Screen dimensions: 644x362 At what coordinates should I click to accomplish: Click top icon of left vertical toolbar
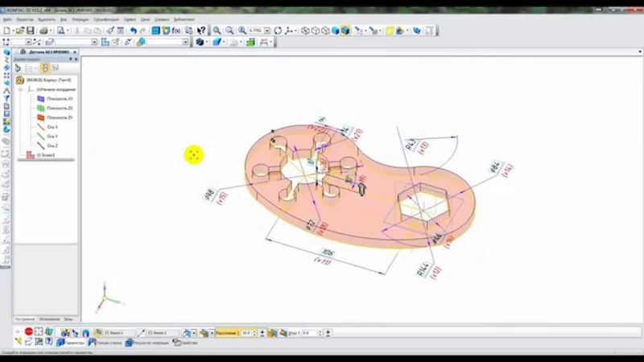click(x=6, y=52)
